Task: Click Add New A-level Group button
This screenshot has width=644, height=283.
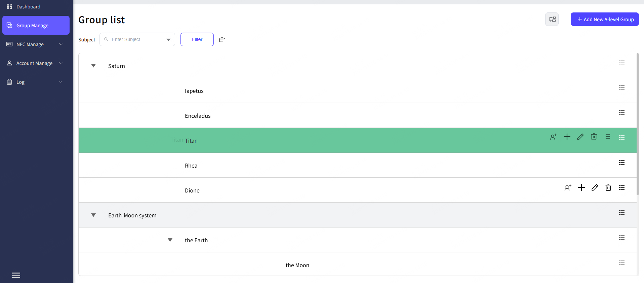Action: point(604,19)
